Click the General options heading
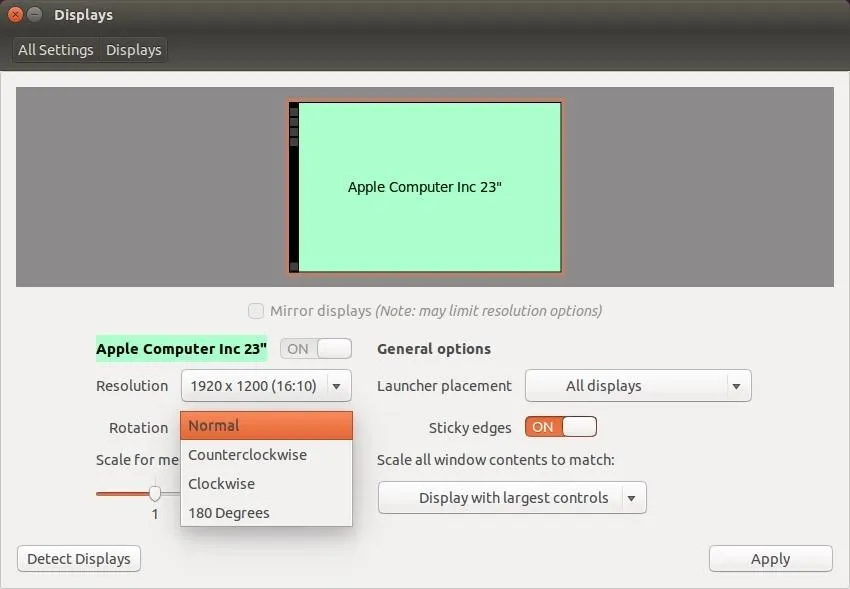The height and width of the screenshot is (589, 850). point(434,349)
